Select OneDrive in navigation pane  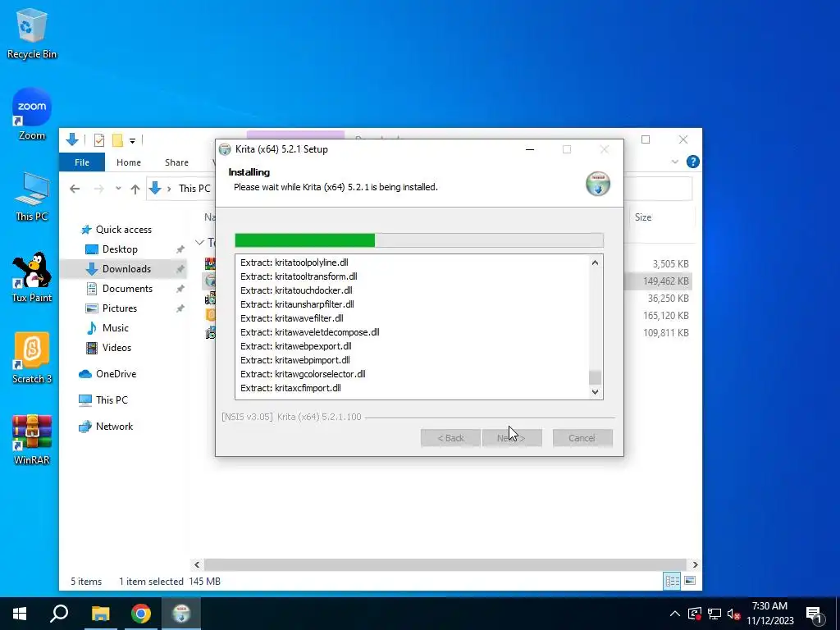[x=116, y=374]
